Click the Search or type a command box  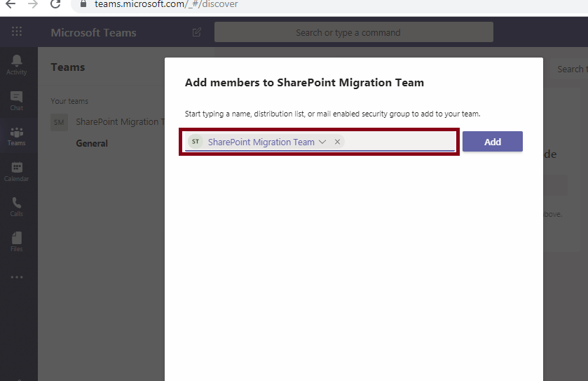coord(354,32)
